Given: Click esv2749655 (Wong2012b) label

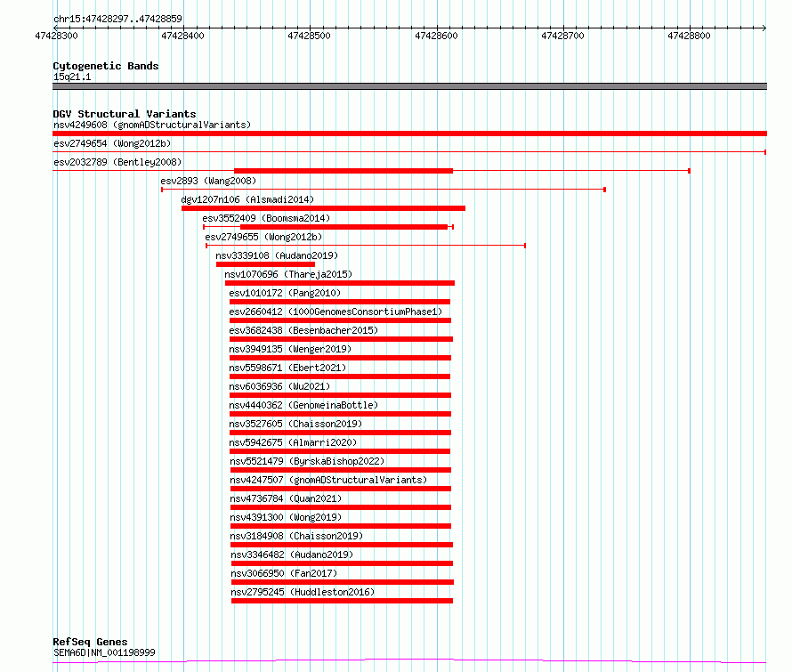Looking at the screenshot, I should pos(263,237).
